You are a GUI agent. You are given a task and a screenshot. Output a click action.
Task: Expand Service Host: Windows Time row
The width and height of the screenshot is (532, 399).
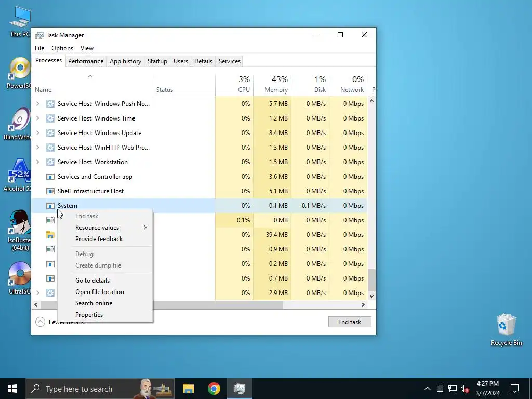coord(37,118)
